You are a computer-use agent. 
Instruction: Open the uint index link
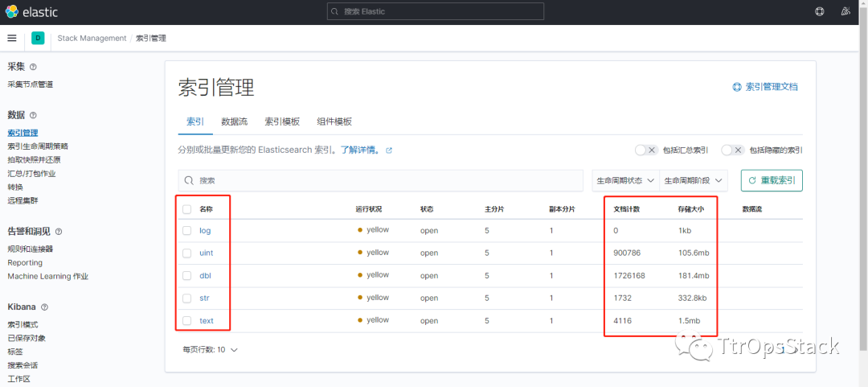206,253
